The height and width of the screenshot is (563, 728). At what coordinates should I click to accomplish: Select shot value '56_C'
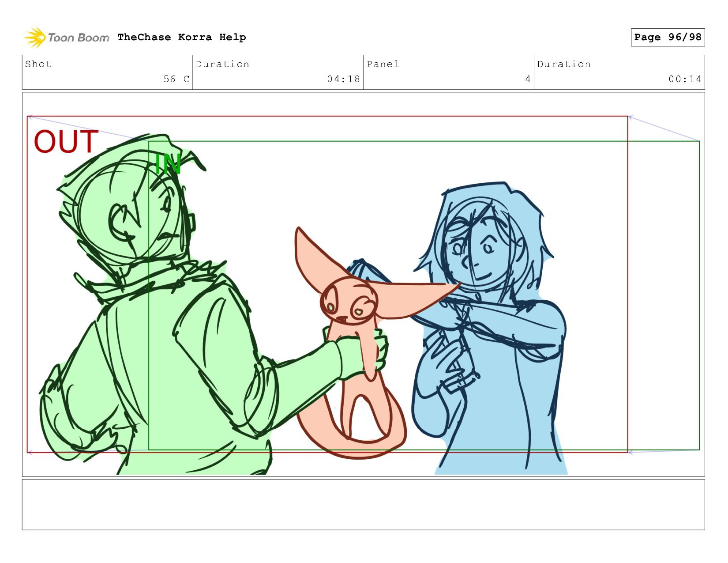coord(176,79)
